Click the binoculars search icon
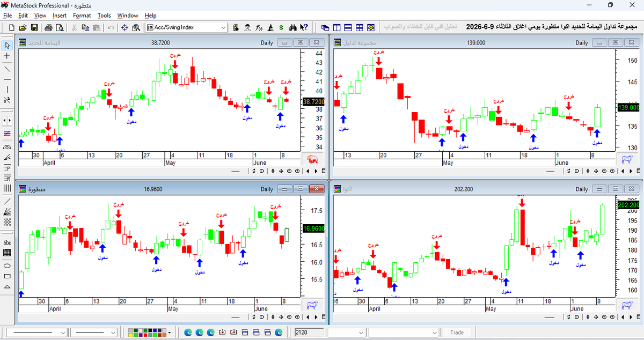This screenshot has width=644, height=340. click(293, 27)
